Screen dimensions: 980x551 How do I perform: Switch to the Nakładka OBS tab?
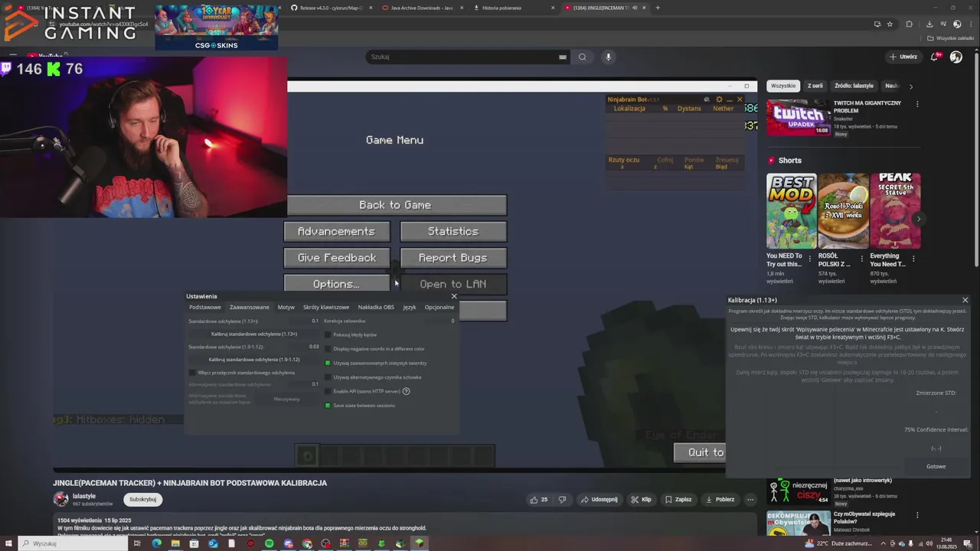376,307
